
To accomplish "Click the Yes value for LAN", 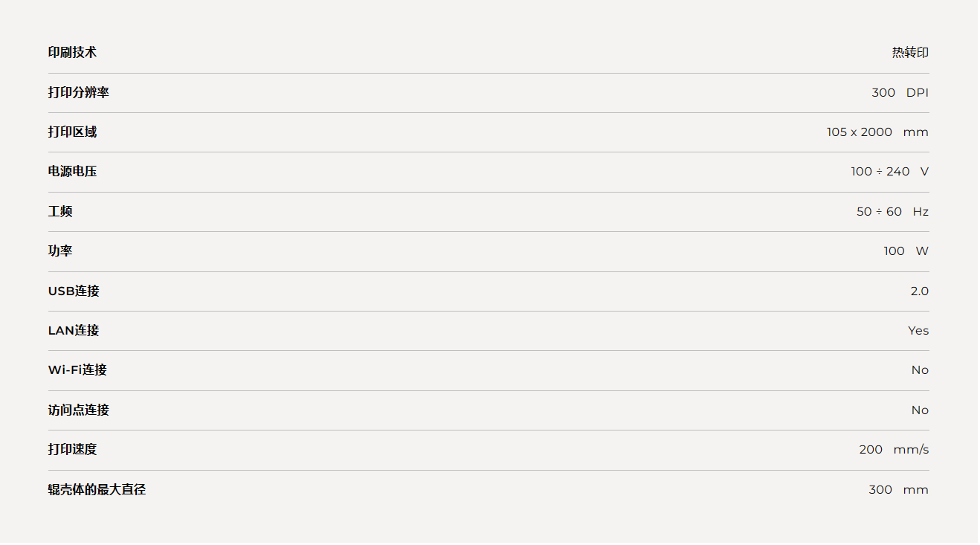I will [918, 331].
